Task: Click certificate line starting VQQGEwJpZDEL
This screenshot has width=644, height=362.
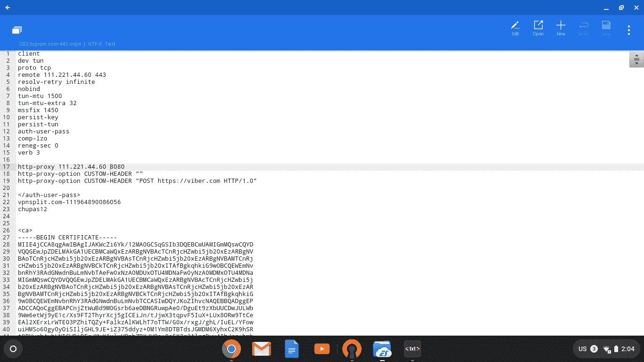Action: click(135, 252)
